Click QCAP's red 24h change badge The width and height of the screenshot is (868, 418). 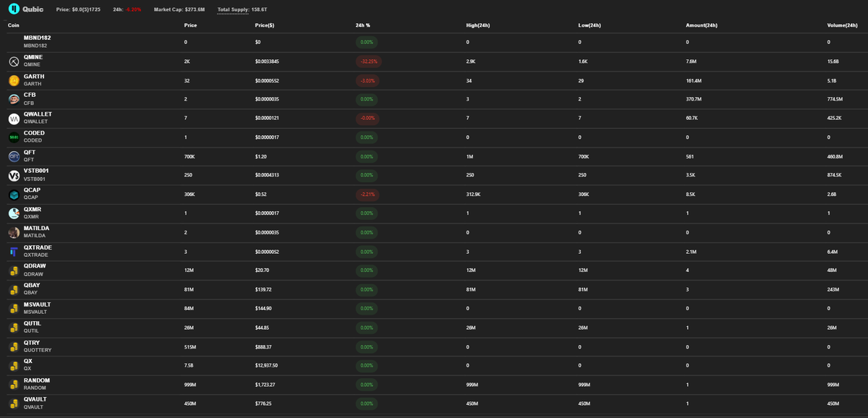pos(367,195)
